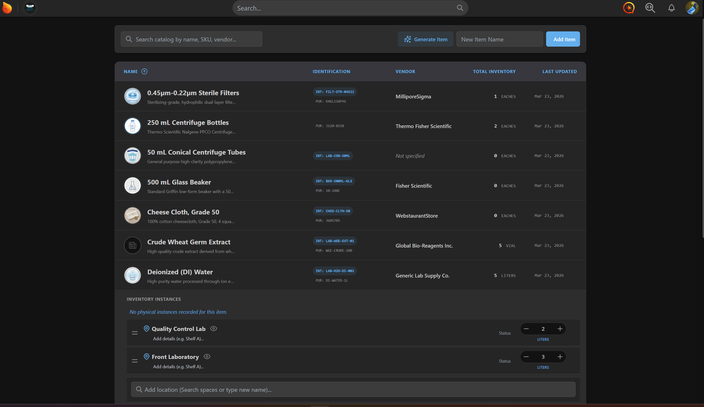Focus the New Item Name field
The height and width of the screenshot is (407, 704).
click(500, 39)
